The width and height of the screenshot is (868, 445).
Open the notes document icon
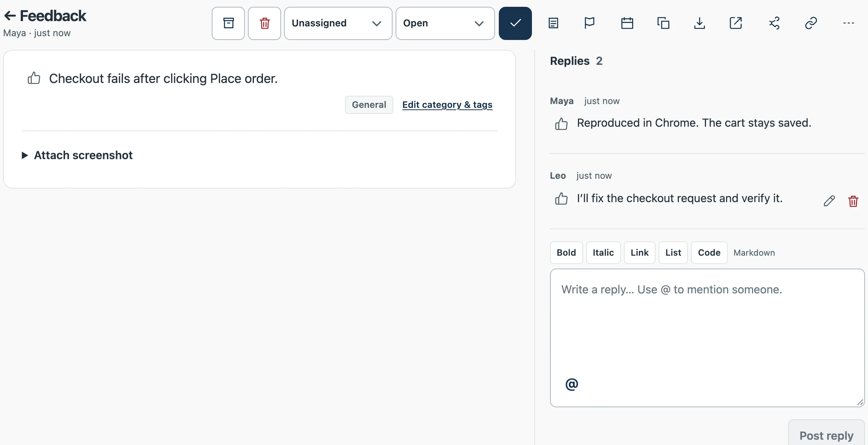click(553, 23)
